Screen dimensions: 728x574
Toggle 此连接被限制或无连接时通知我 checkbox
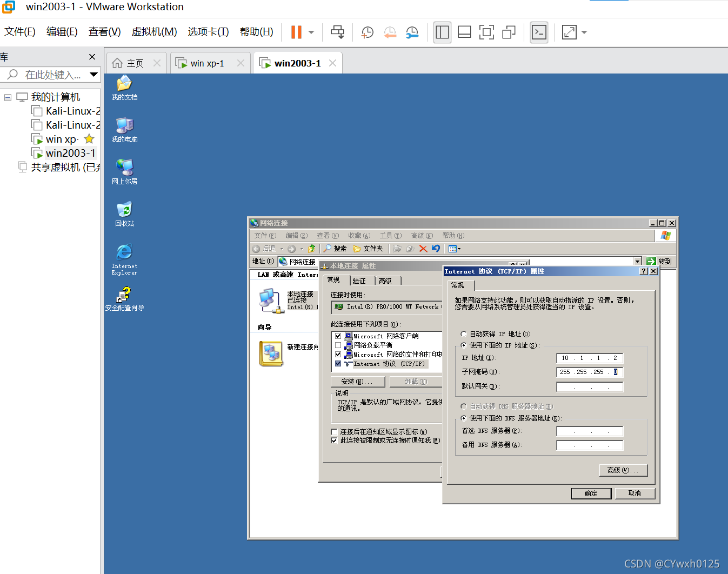334,440
